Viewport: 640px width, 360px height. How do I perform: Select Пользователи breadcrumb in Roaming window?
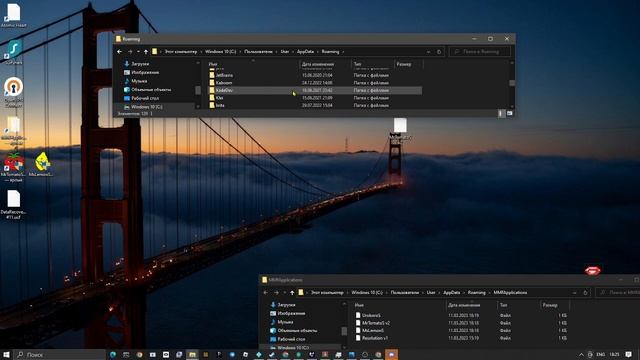(258, 52)
